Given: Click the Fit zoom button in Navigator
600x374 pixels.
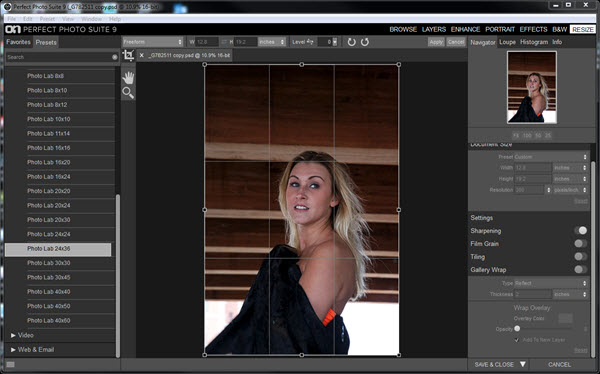Looking at the screenshot, I should point(516,136).
